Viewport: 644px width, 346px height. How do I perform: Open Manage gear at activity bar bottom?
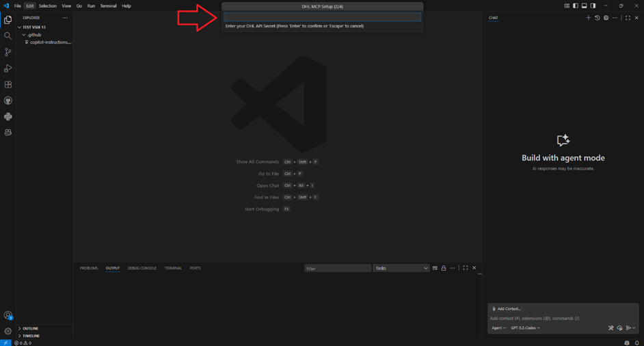(8, 331)
